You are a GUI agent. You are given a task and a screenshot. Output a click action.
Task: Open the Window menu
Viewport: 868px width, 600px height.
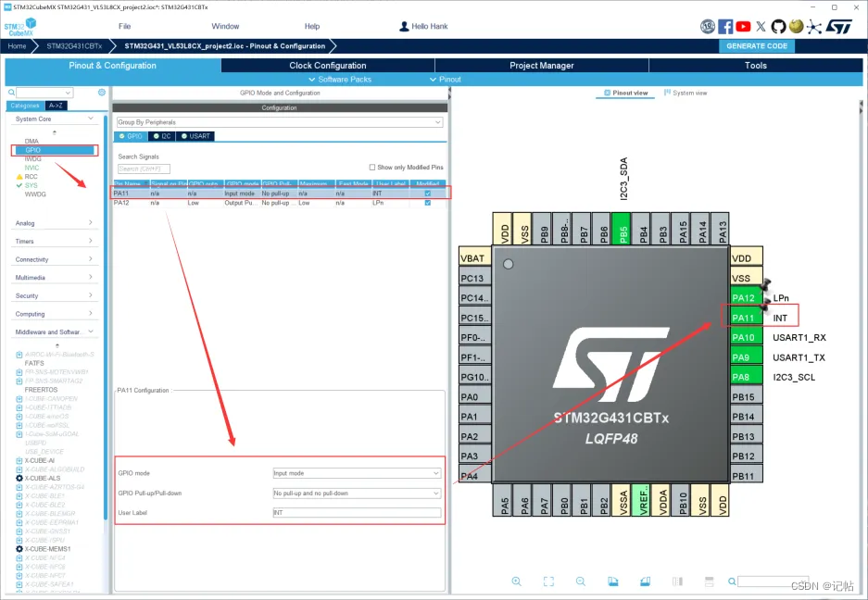tap(225, 26)
